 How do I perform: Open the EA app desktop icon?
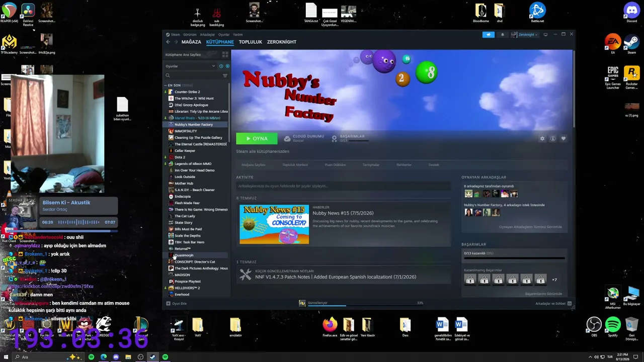[613, 43]
